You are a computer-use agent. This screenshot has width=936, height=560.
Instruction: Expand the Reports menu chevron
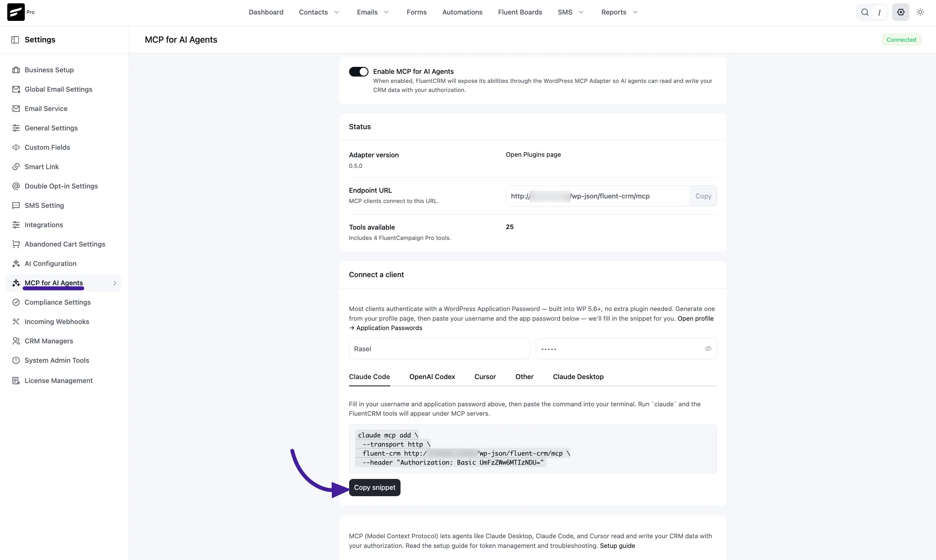coord(635,12)
